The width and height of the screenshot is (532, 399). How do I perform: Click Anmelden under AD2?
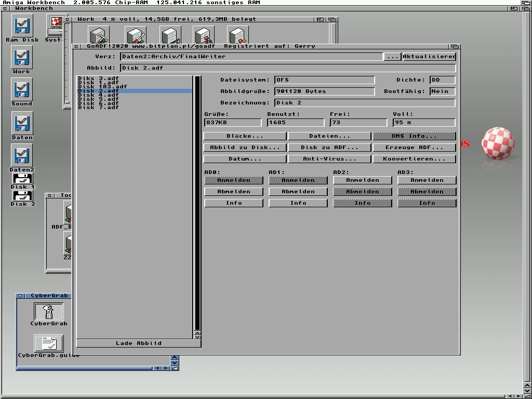(362, 180)
